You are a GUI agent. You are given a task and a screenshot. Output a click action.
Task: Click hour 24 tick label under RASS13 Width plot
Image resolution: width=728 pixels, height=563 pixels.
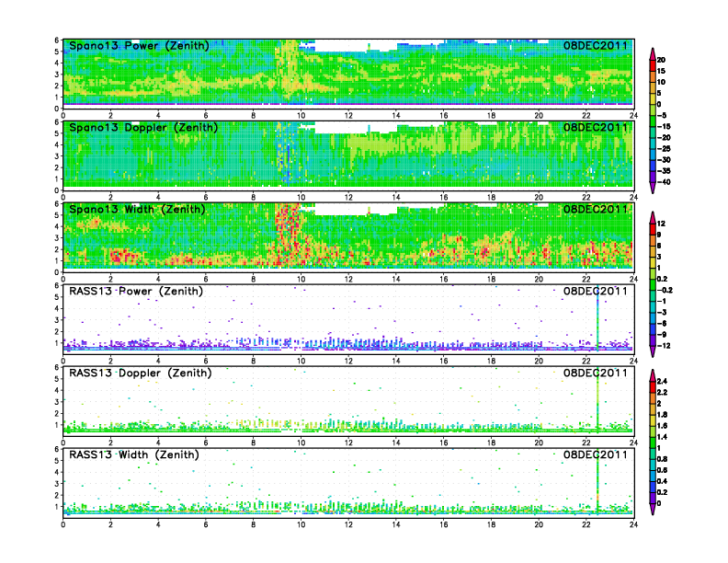[633, 524]
